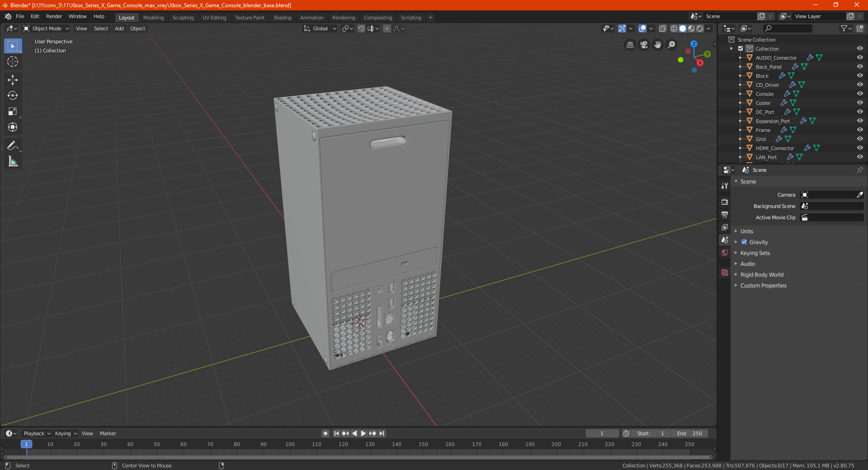Expand the Audio panel
The width and height of the screenshot is (868, 470).
[747, 264]
